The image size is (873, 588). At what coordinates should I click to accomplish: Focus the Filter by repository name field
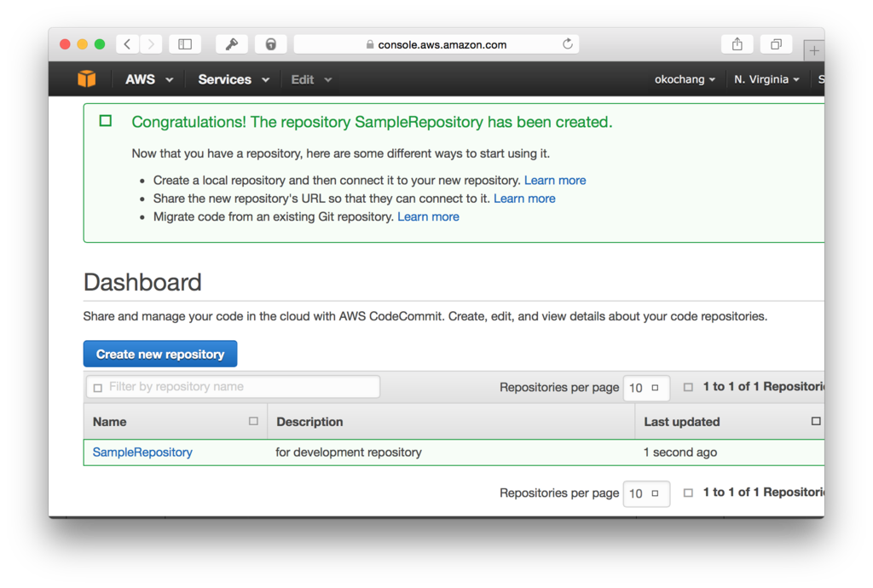click(x=234, y=387)
